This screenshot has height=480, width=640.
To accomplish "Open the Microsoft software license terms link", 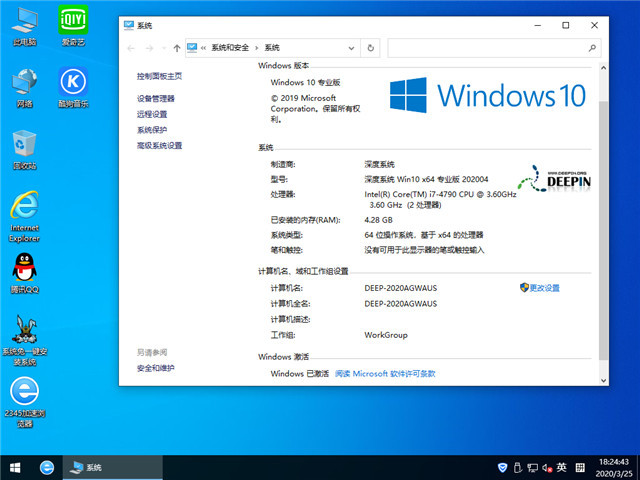I will click(x=385, y=373).
